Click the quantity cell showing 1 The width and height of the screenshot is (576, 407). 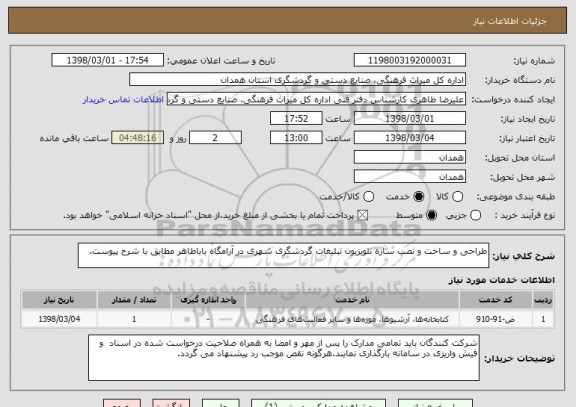(134, 319)
